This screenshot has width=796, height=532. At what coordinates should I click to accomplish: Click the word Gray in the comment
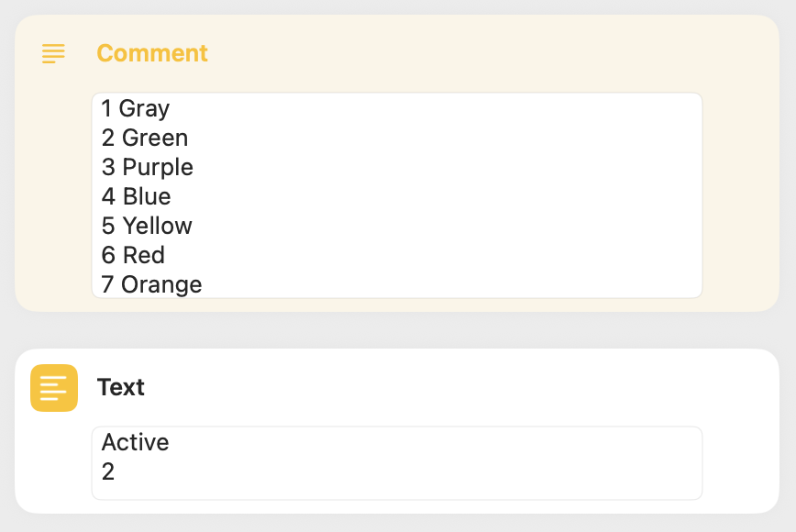pos(144,108)
